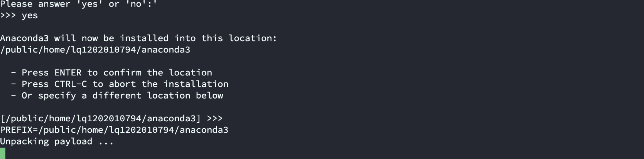Click the install path below 'this location:'
Image resolution: width=644 pixels, height=159 pixels.
click(x=95, y=50)
